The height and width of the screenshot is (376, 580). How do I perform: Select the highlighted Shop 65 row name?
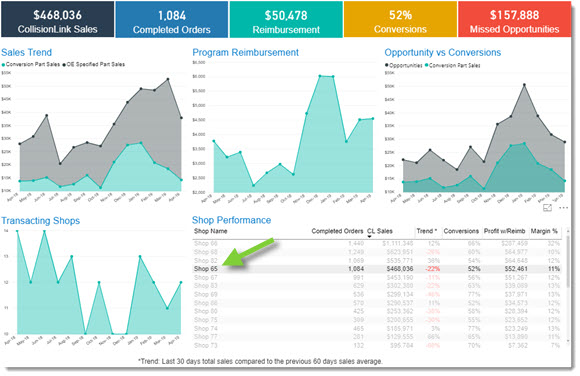[x=206, y=269]
